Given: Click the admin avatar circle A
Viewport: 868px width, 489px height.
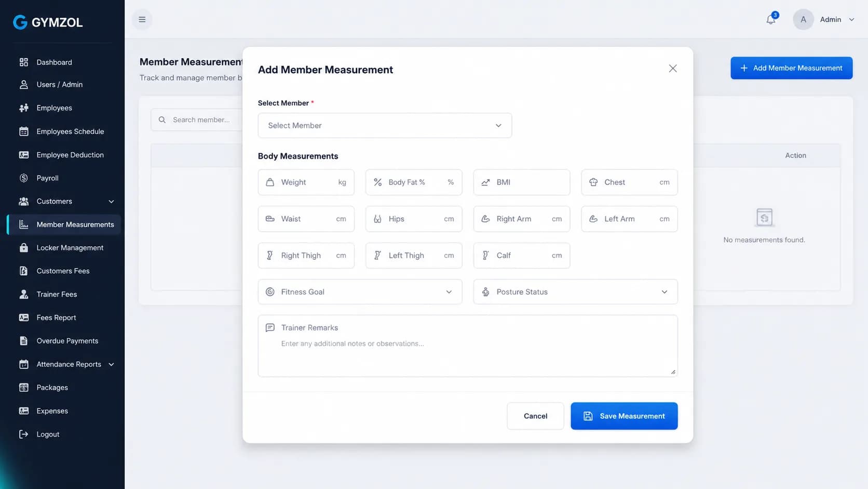Looking at the screenshot, I should point(803,20).
